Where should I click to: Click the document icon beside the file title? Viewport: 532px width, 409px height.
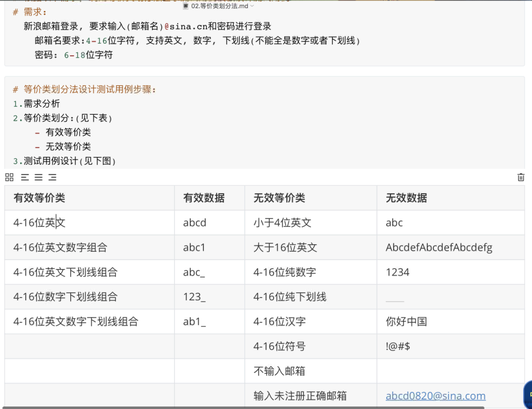[186, 6]
